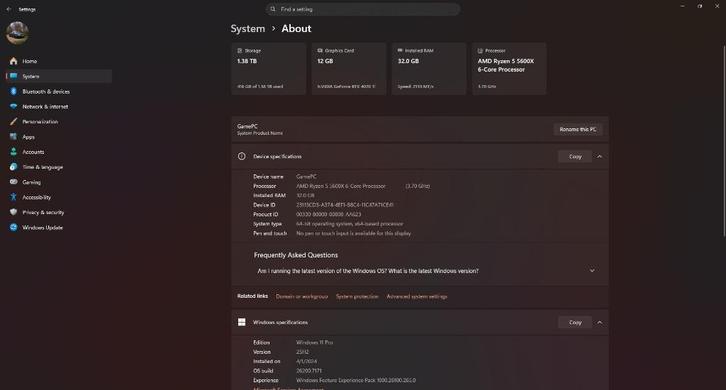This screenshot has width=726, height=390.
Task: Click the Bluetooth icon in sidebar
Action: coord(13,91)
